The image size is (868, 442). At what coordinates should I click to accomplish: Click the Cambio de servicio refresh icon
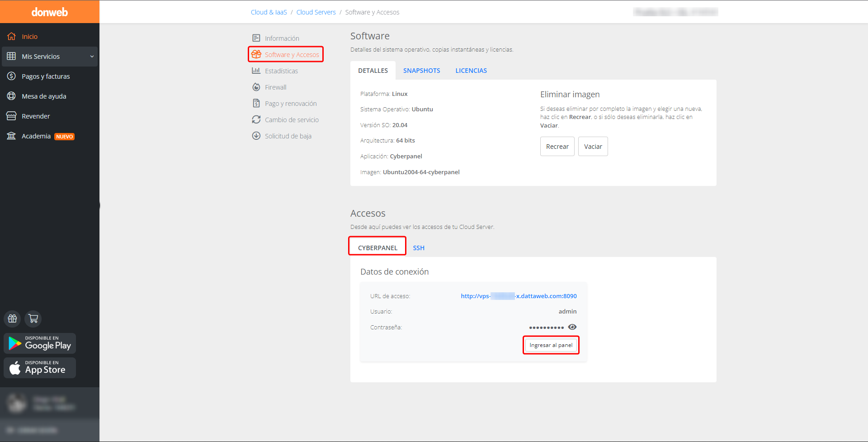pos(256,119)
